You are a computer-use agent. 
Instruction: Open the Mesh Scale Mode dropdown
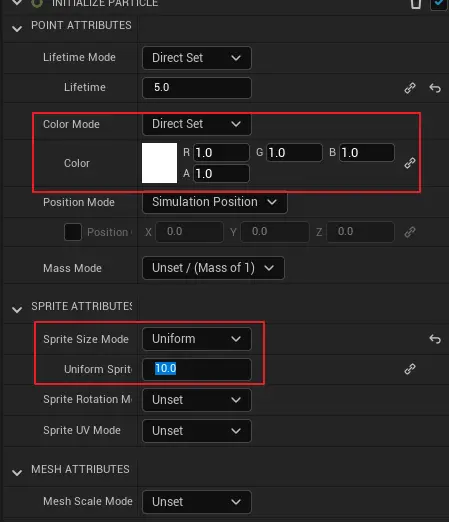click(x=197, y=502)
